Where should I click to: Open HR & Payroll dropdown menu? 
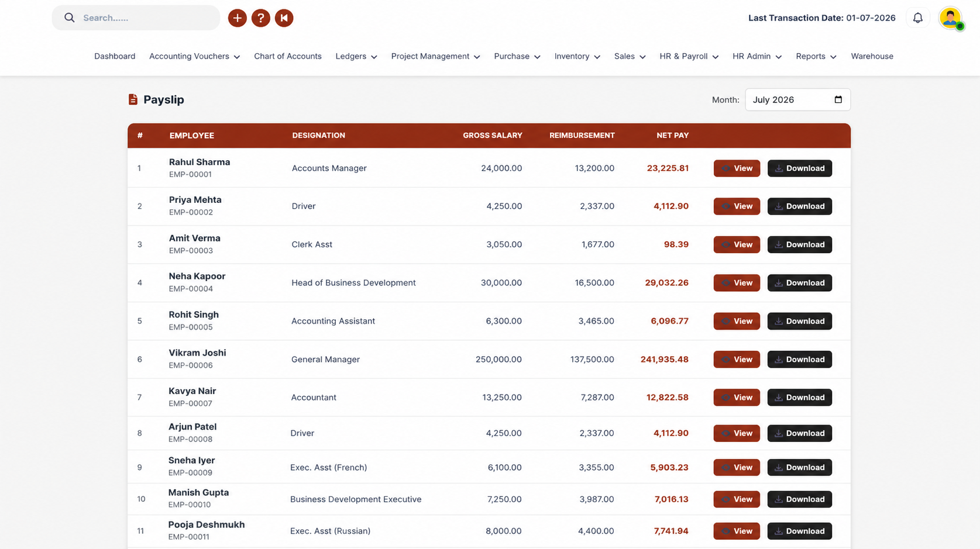689,57
